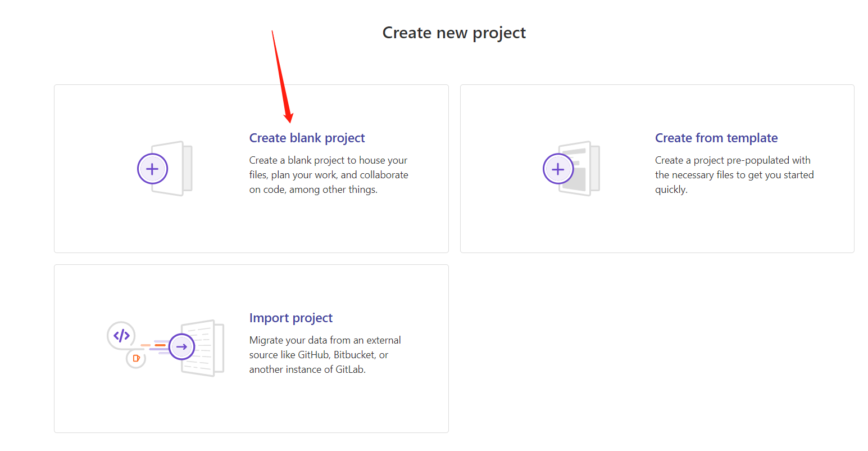Click the small orange cup icon

click(136, 358)
